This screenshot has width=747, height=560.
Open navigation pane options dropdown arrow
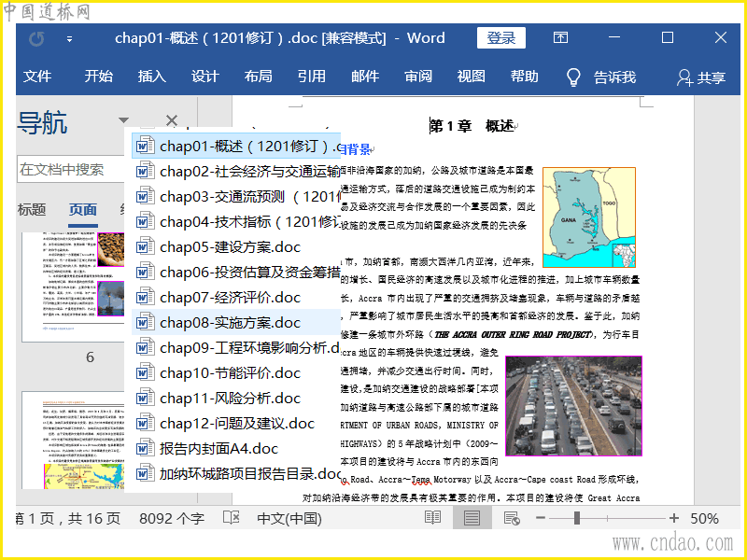tap(123, 120)
